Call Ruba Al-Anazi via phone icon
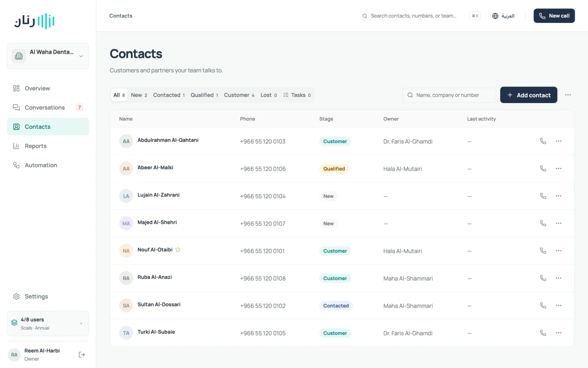This screenshot has width=588, height=368. pos(543,278)
